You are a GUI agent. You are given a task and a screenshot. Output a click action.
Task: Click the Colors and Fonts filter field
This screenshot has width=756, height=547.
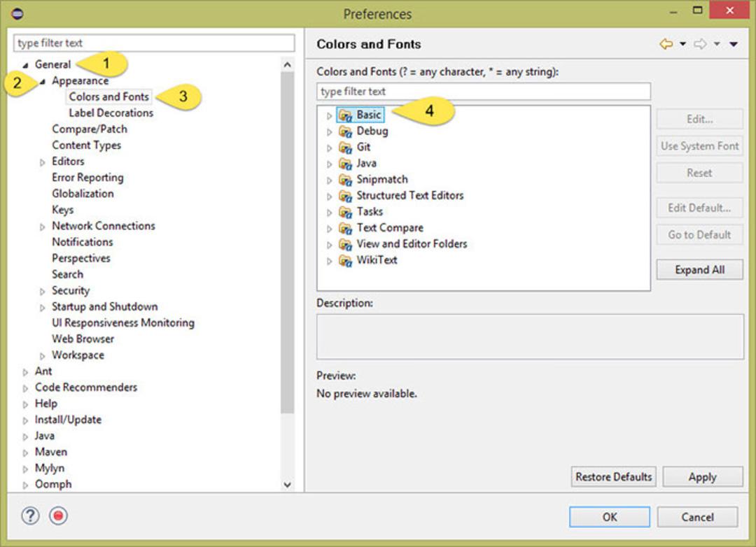point(483,92)
